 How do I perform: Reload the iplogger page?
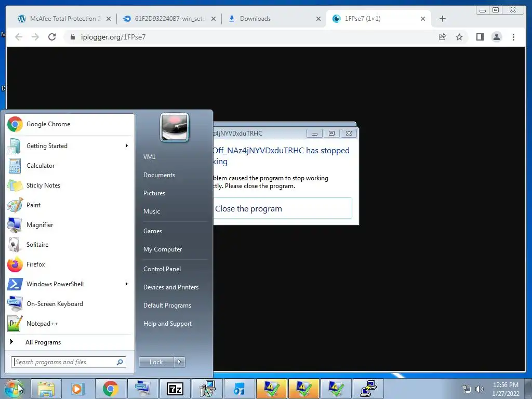(x=52, y=37)
